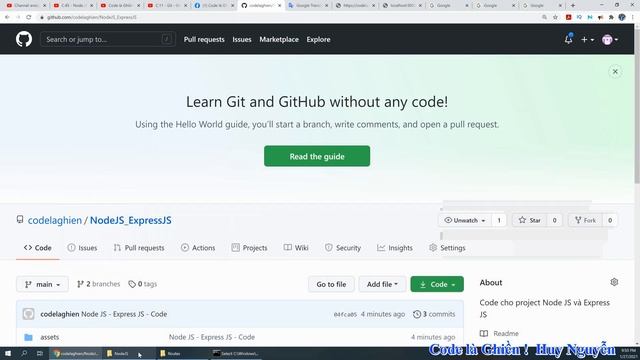Open a new browser tab
Viewport: 640px width, 360px height.
573,5
